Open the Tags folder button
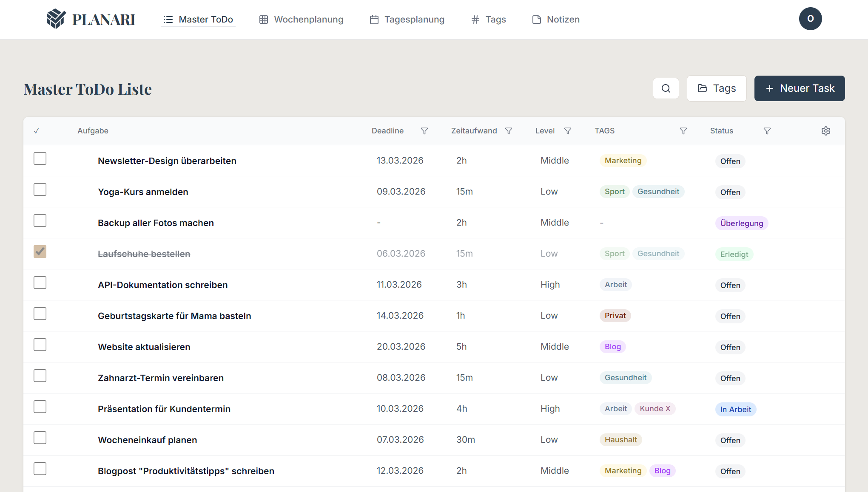The width and height of the screenshot is (868, 492). pos(716,88)
